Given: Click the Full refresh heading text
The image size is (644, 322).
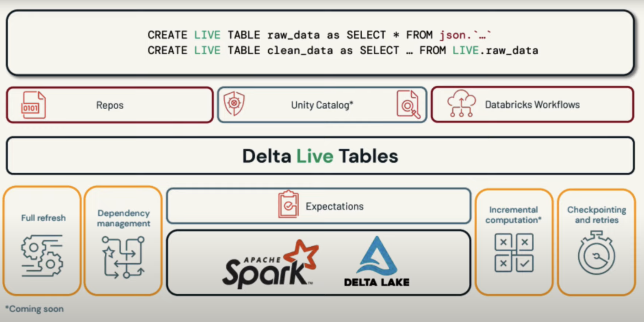Looking at the screenshot, I should pos(43,218).
